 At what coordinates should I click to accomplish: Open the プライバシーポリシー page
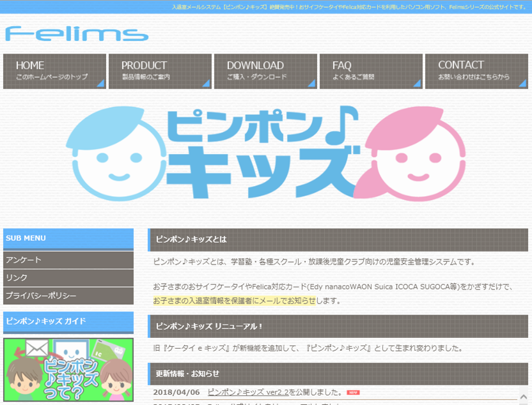(67, 296)
